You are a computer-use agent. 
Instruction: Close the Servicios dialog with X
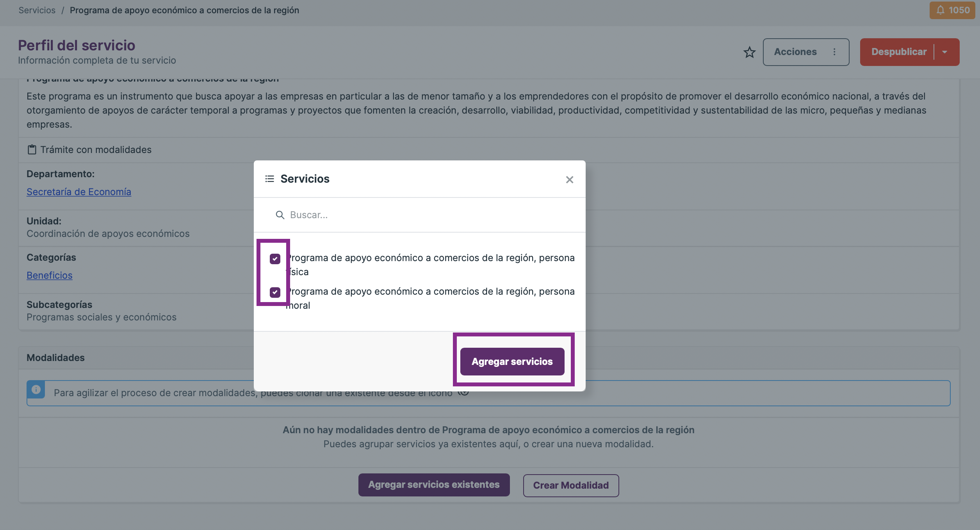point(570,180)
